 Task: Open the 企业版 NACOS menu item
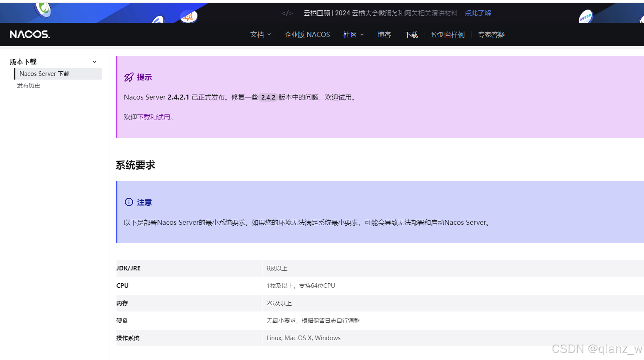point(307,34)
